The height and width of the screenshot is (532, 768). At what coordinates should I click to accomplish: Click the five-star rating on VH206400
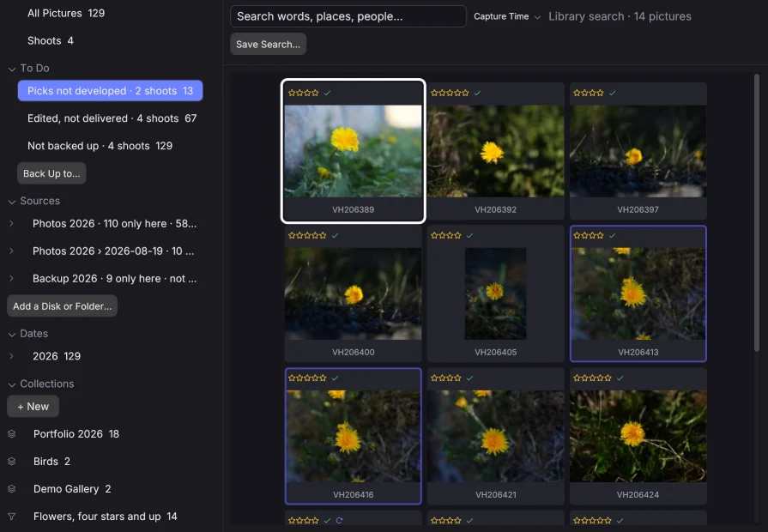point(307,235)
